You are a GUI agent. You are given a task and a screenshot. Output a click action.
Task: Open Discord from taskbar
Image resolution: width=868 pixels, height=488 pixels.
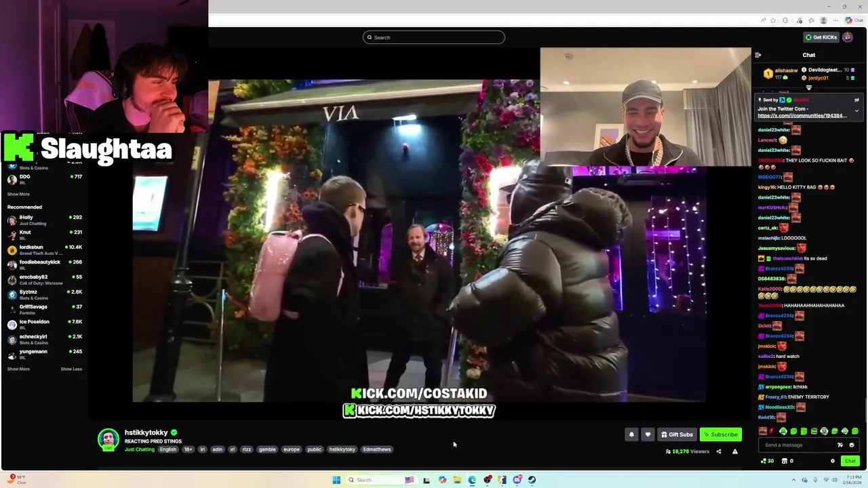517,480
